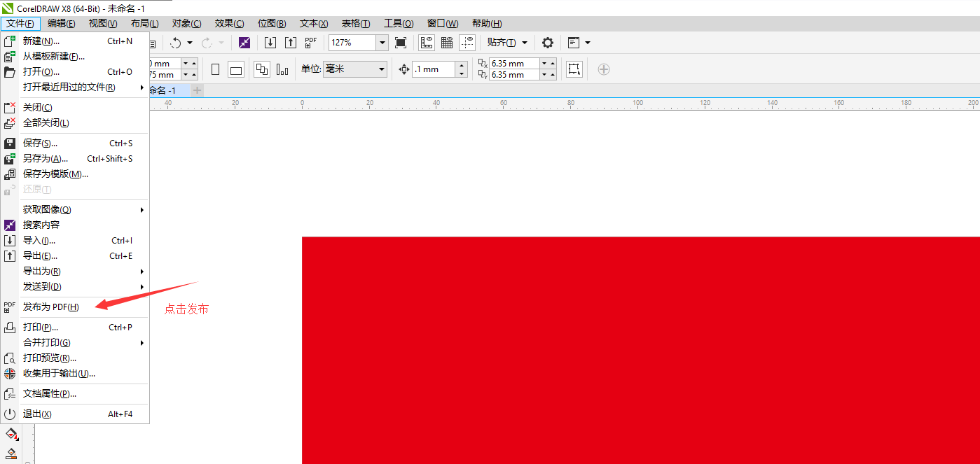This screenshot has height=464, width=980.
Task: Click the Export icon in the toolbar
Action: point(290,43)
